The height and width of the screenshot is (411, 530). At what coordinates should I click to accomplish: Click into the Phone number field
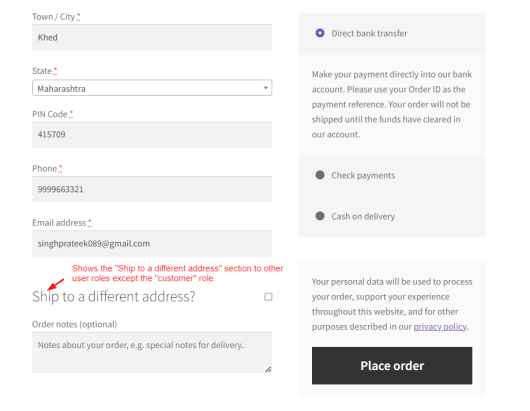point(152,189)
